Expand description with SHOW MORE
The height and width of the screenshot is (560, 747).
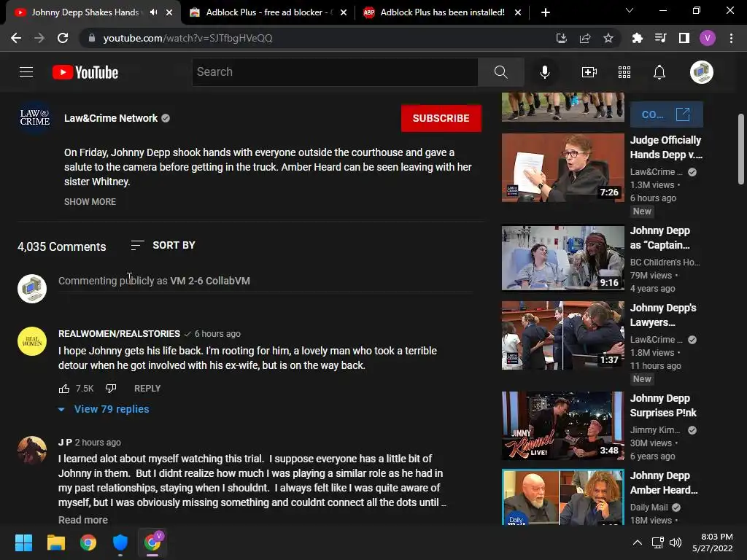(x=90, y=202)
